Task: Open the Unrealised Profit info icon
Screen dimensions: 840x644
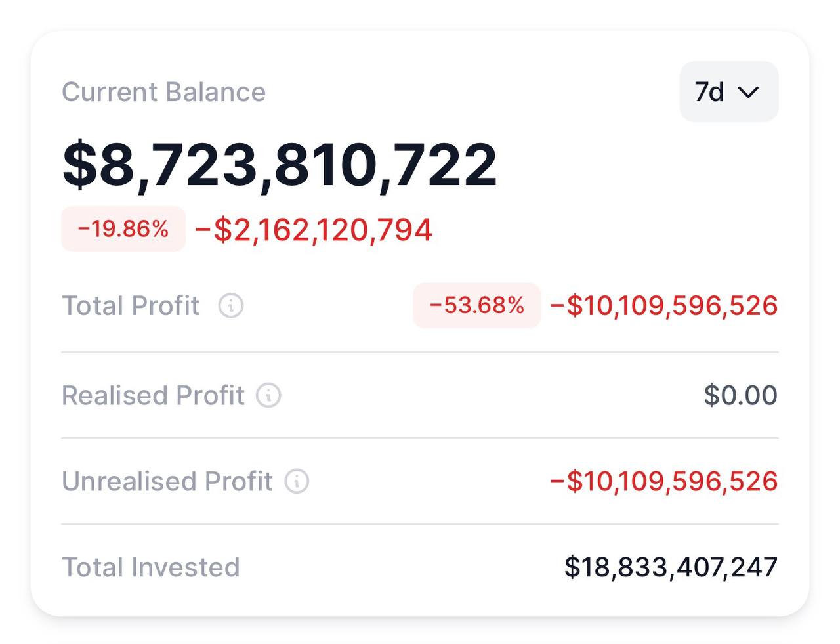Action: 297,481
